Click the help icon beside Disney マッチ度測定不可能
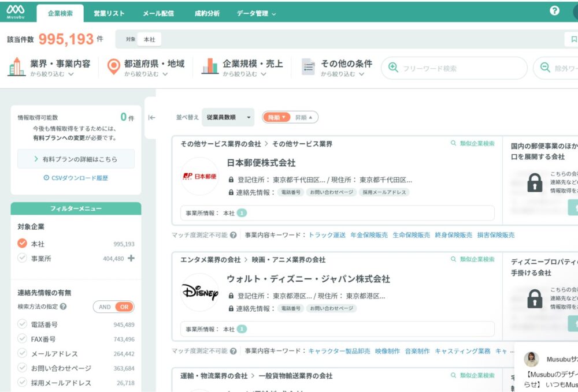578x392 pixels. [234, 351]
